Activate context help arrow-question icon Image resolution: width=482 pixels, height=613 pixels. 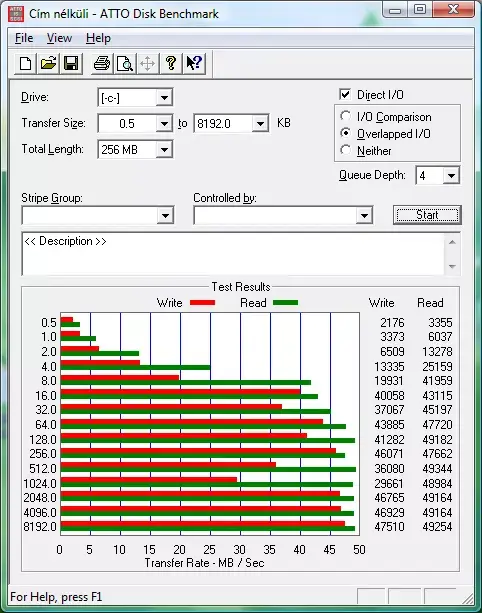coord(194,63)
